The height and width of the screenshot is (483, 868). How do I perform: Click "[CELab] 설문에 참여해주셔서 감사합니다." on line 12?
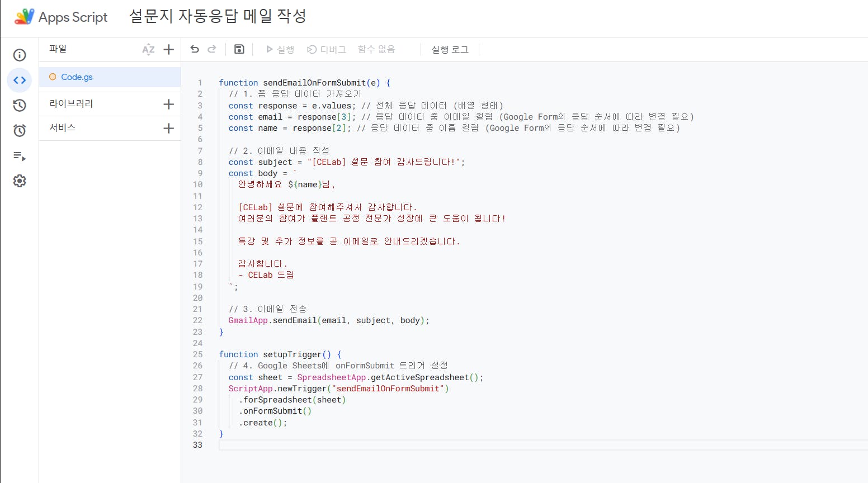pos(328,207)
